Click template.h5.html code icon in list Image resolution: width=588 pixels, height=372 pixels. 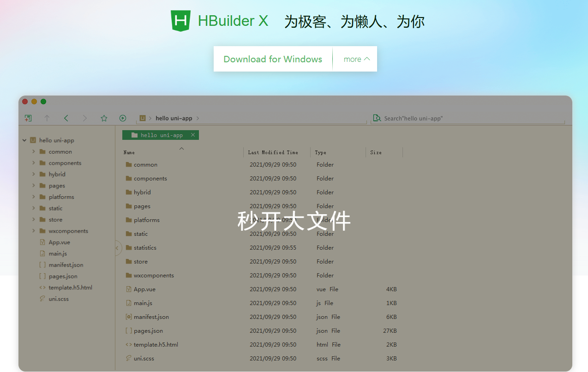pos(129,345)
